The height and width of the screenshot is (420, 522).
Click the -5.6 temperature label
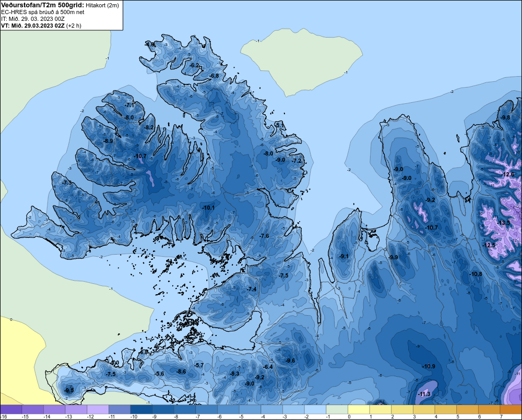(x=159, y=374)
